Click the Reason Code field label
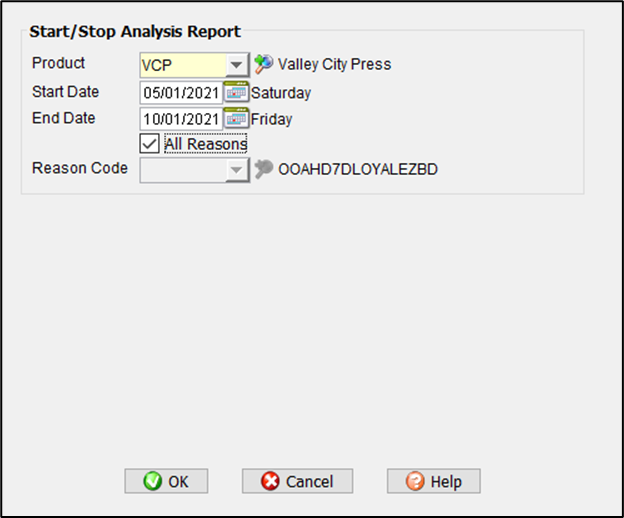The image size is (624, 518). coord(80,168)
